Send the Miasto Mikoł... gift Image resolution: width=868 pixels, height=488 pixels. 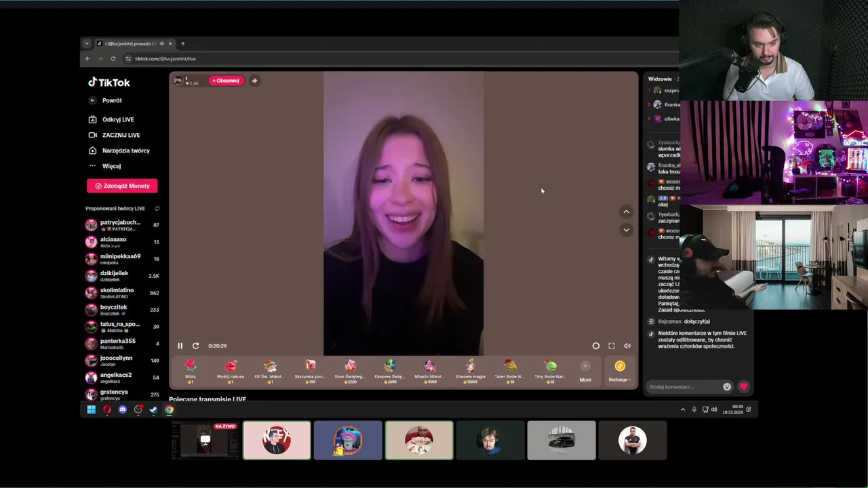click(430, 371)
